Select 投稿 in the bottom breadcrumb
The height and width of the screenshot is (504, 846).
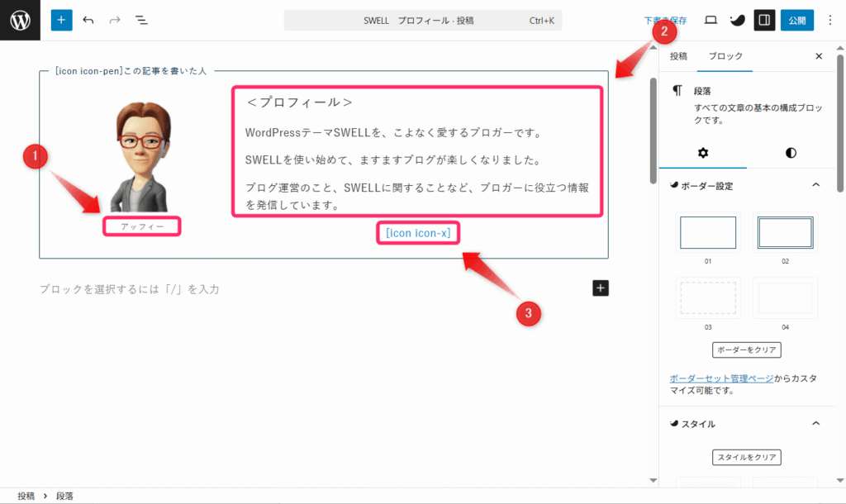[x=26, y=496]
